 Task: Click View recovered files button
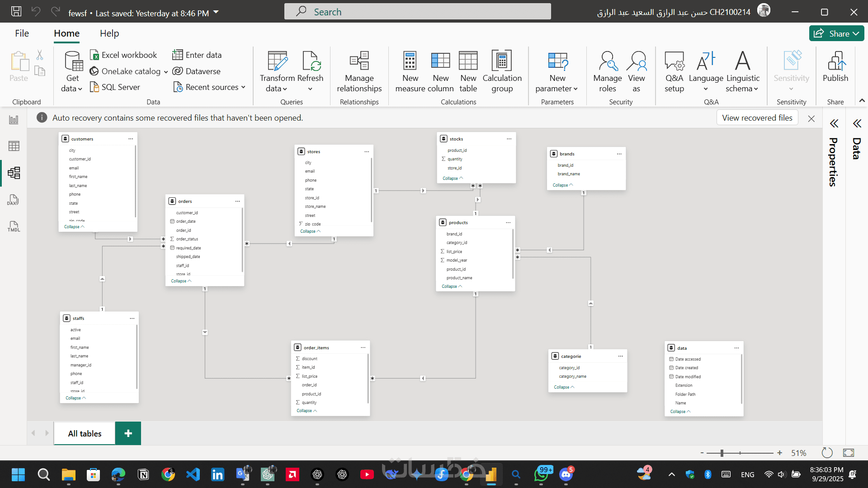pos(757,118)
